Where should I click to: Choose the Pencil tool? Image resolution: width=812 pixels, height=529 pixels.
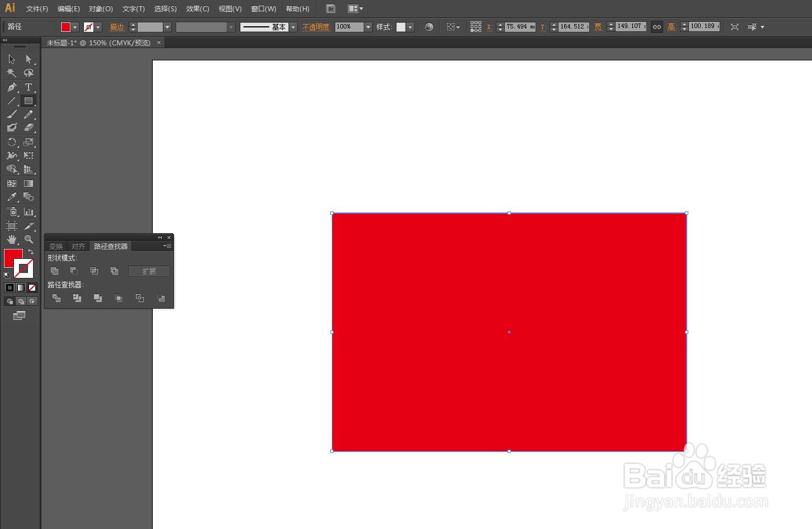click(x=29, y=115)
